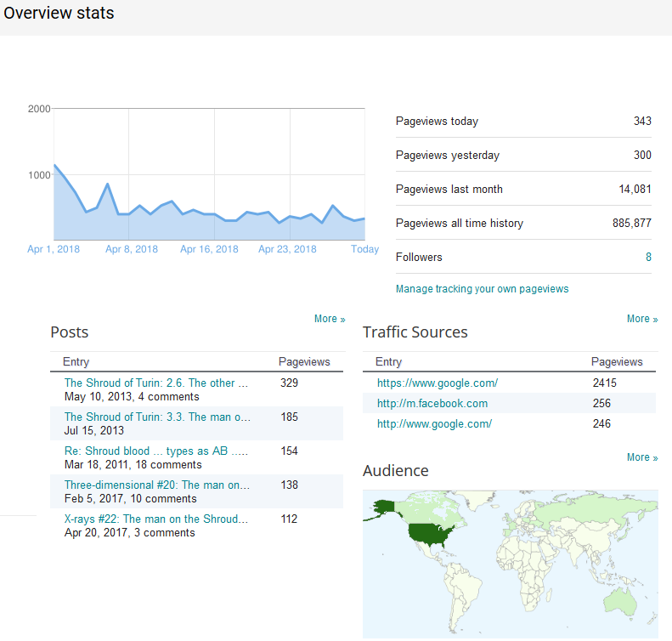Screen dimensions: 672x641
Task: Click 'Apr 23, 2018' chart axis label
Action: pos(287,249)
